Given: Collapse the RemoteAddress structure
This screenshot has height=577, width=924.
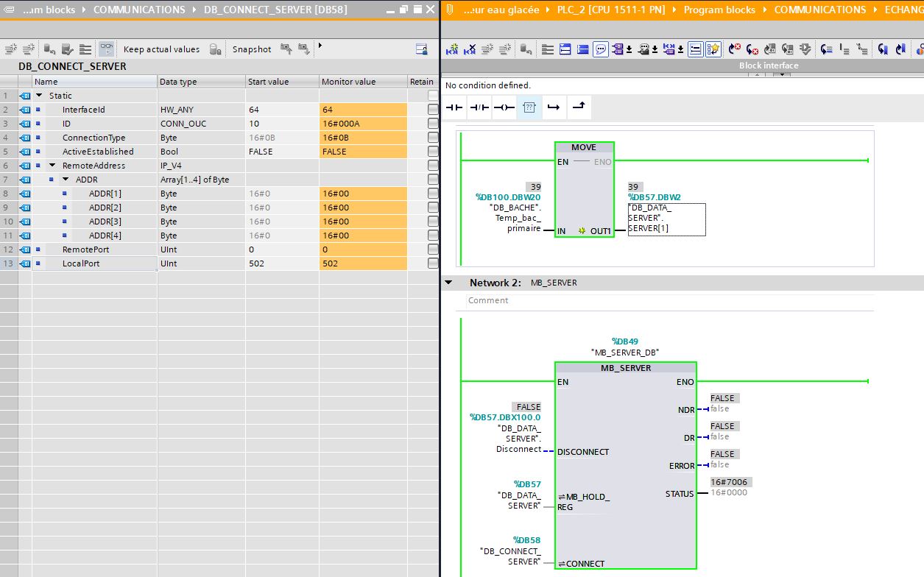Looking at the screenshot, I should coord(52,166).
